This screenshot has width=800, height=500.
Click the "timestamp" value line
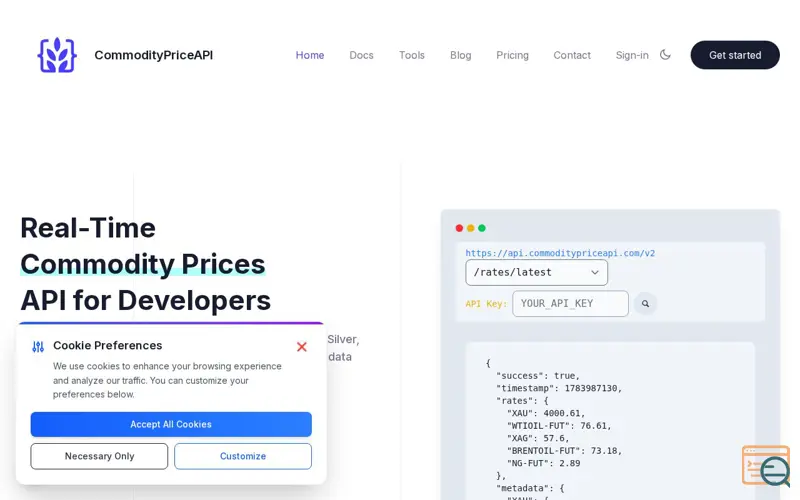559,388
